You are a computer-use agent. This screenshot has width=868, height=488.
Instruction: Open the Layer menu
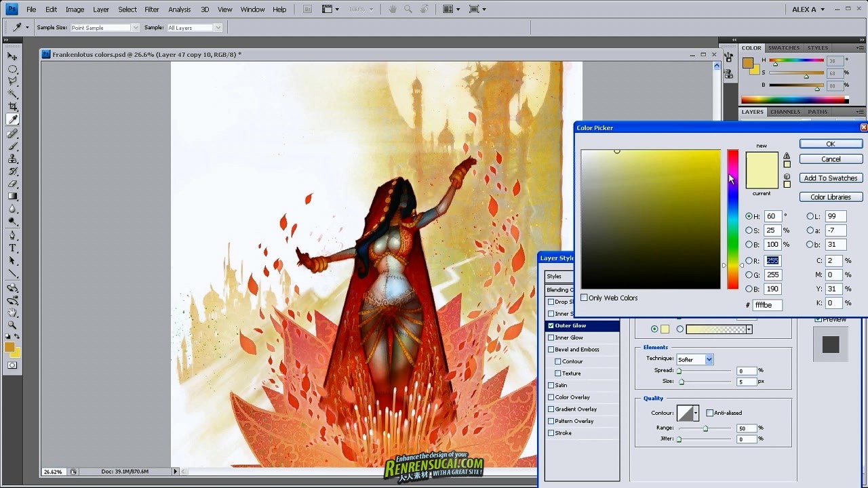(101, 9)
